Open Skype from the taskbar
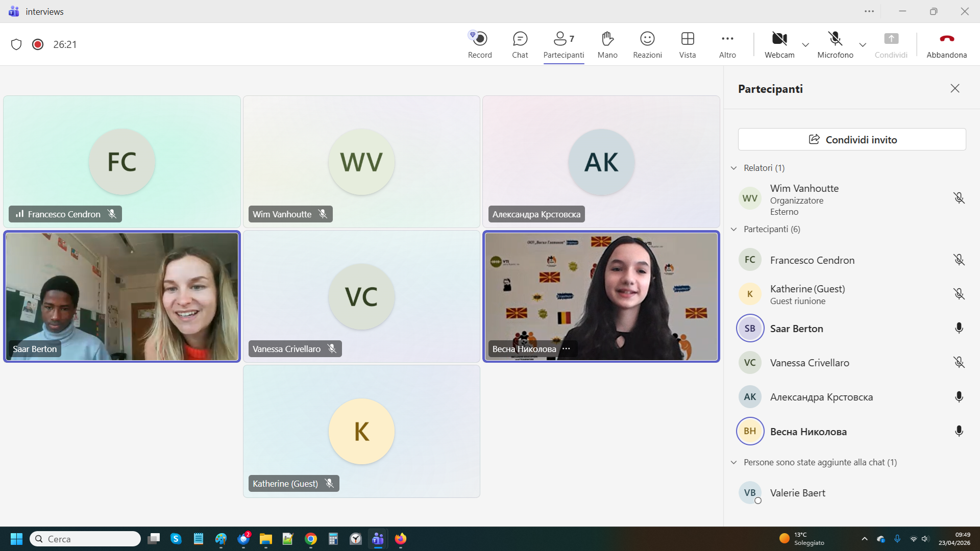This screenshot has height=551, width=980. pyautogui.click(x=176, y=539)
